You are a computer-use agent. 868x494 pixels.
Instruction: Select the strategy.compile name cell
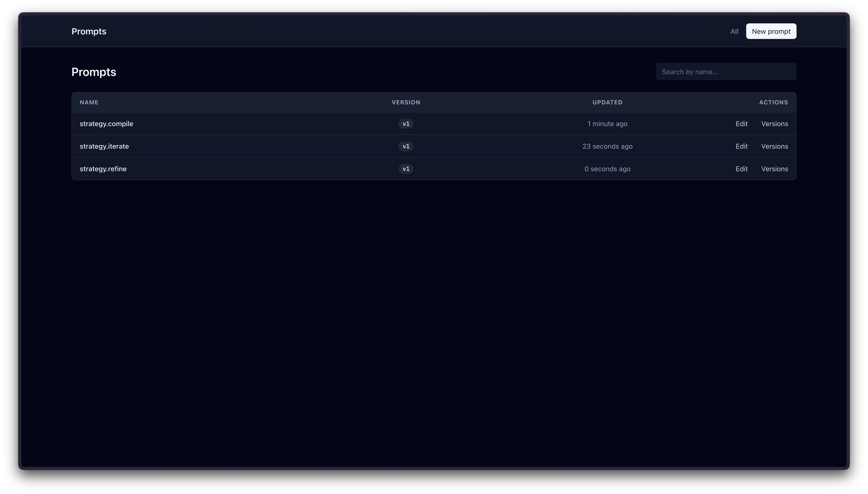[x=107, y=124]
